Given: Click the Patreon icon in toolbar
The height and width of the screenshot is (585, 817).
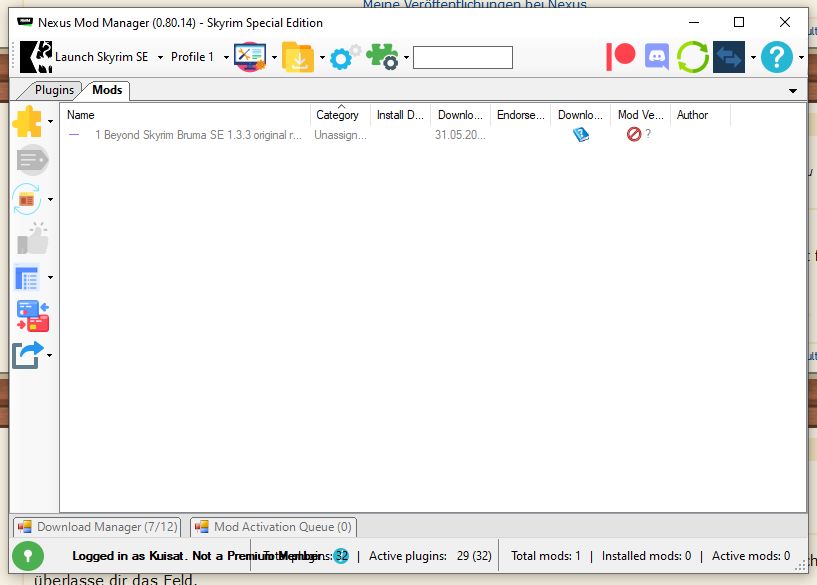Looking at the screenshot, I should tap(621, 57).
